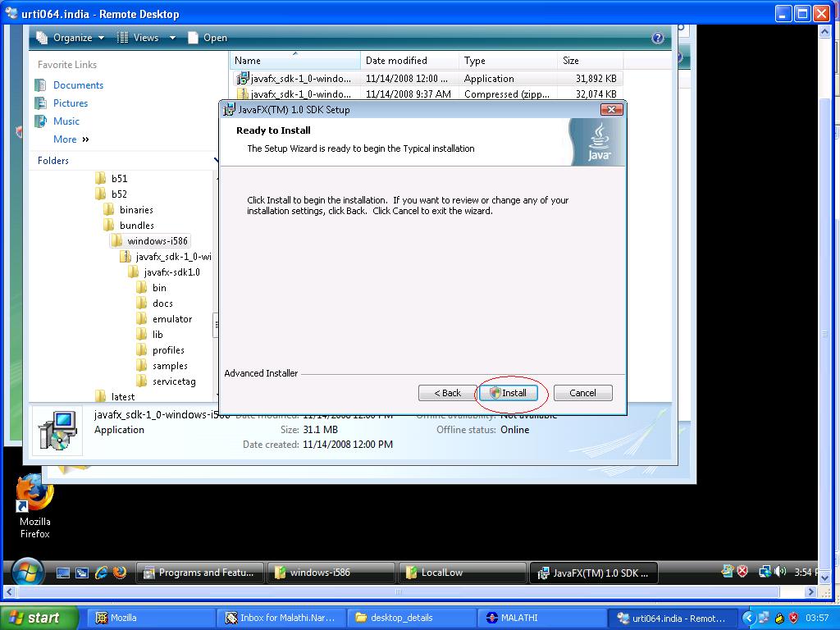The image size is (840, 630).
Task: Select the emulator folder in folder tree
Action: 171,319
